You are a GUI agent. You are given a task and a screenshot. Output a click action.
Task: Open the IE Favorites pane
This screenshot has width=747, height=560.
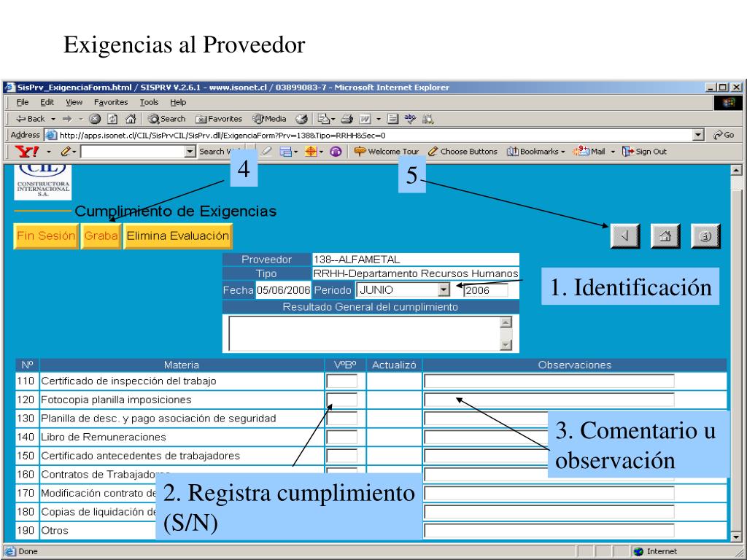click(x=219, y=119)
